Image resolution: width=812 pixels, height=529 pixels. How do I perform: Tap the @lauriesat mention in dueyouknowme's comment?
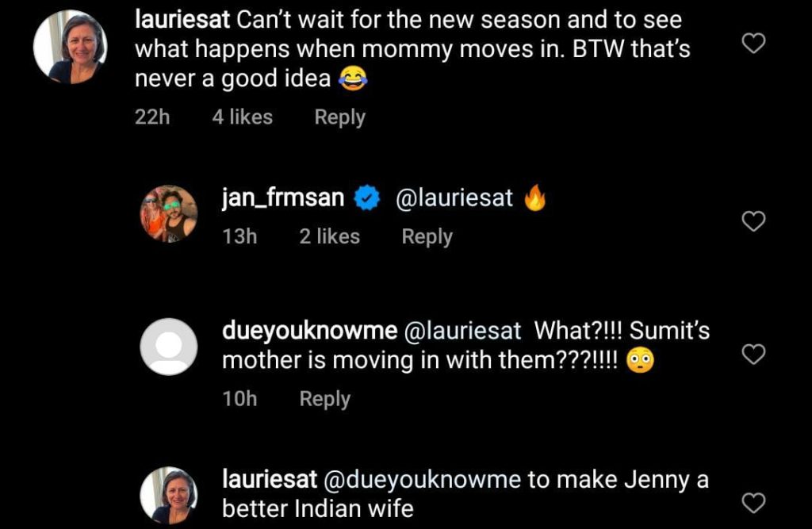(x=463, y=331)
